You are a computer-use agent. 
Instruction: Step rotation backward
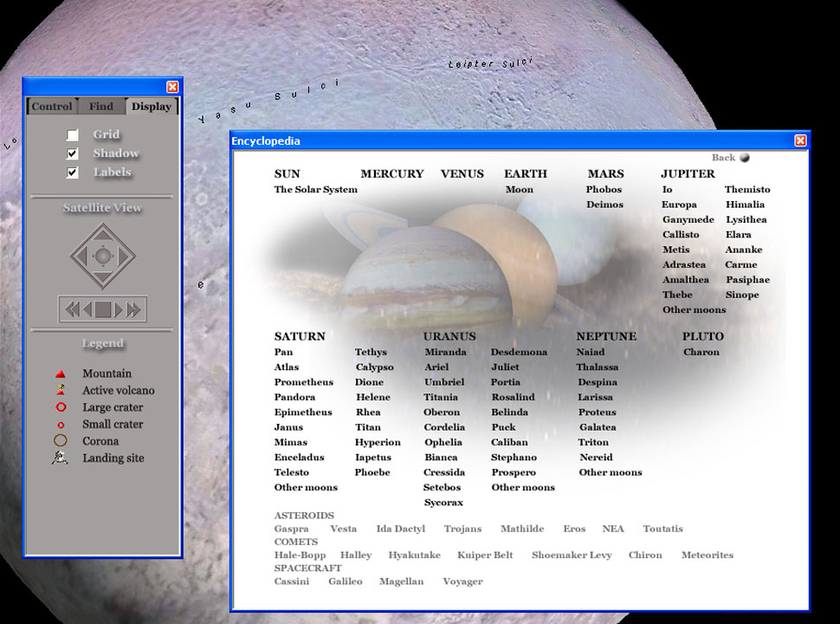87,309
